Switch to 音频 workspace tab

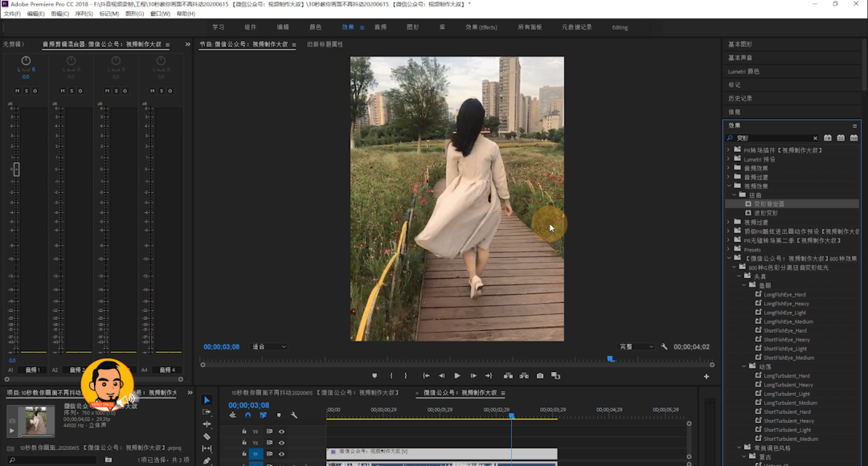(380, 27)
